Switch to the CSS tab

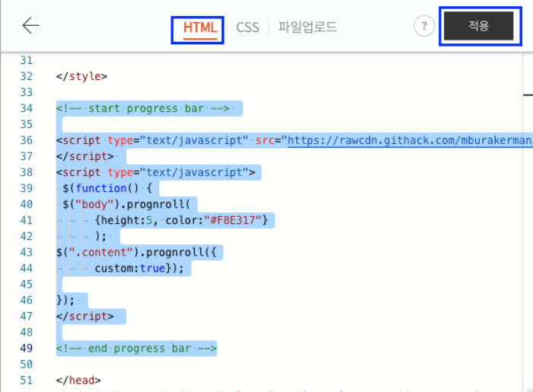click(247, 27)
